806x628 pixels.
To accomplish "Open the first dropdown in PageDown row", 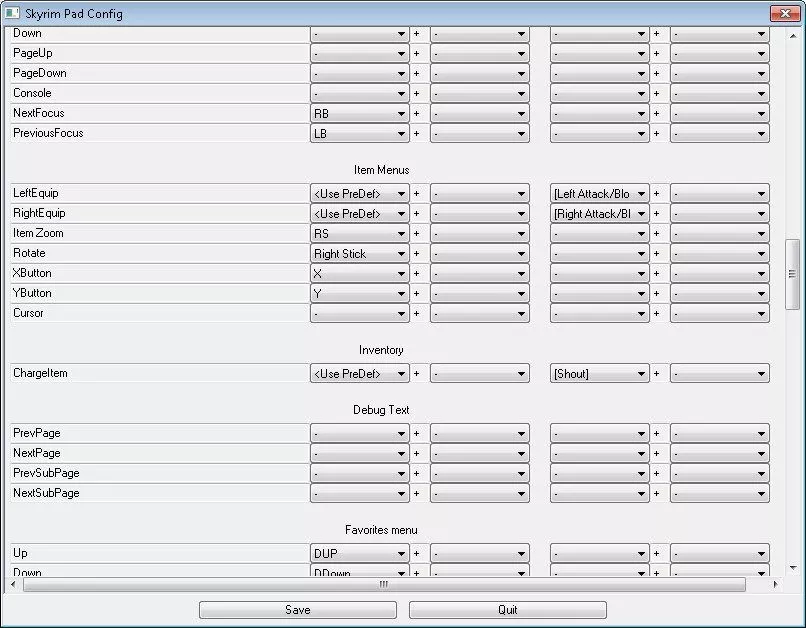I will click(359, 73).
